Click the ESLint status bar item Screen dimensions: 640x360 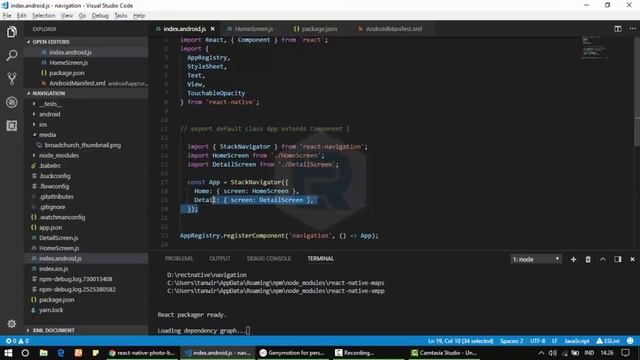pos(608,341)
